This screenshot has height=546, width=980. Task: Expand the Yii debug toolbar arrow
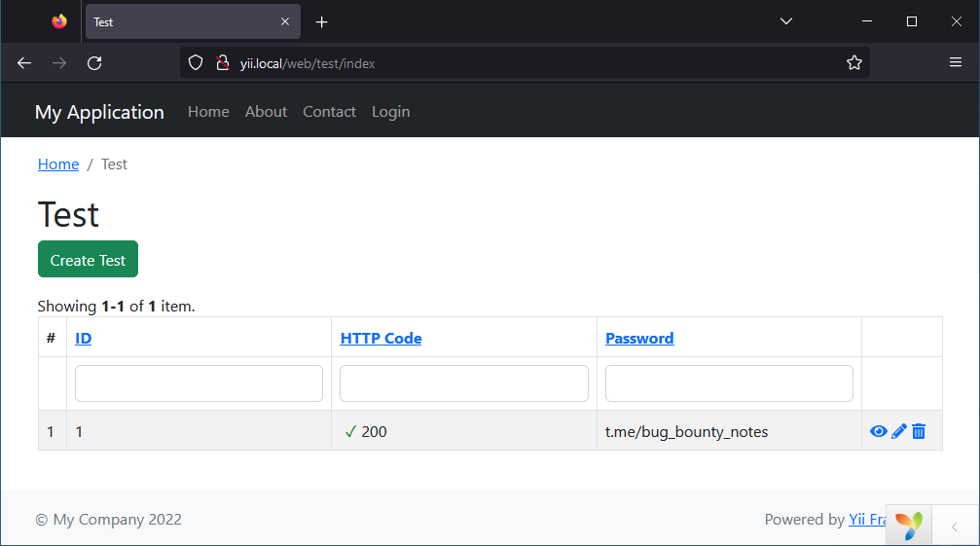[x=955, y=527]
